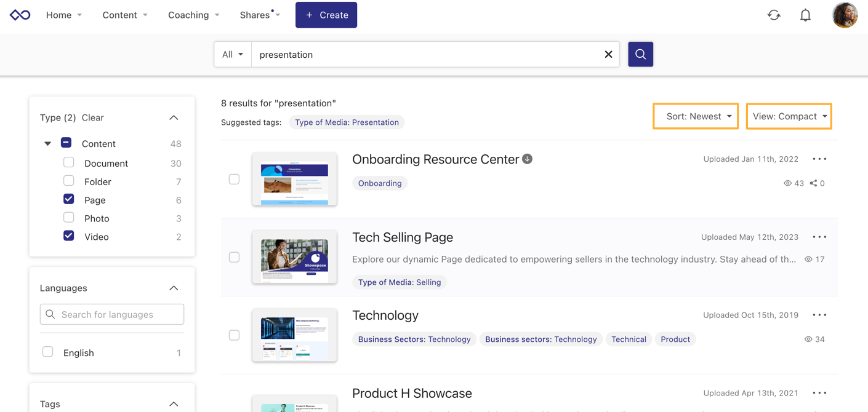The height and width of the screenshot is (412, 868).
Task: Click share count icon on Onboarding Resource Center
Action: 813,183
